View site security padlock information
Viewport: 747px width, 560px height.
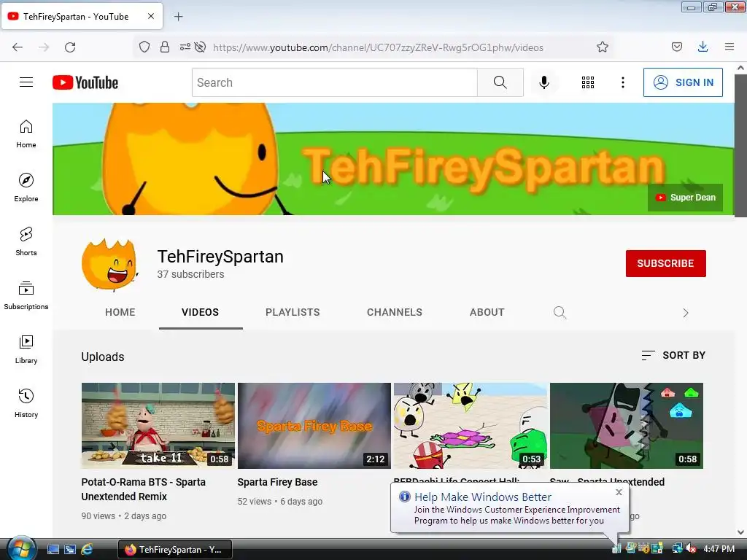coord(165,47)
